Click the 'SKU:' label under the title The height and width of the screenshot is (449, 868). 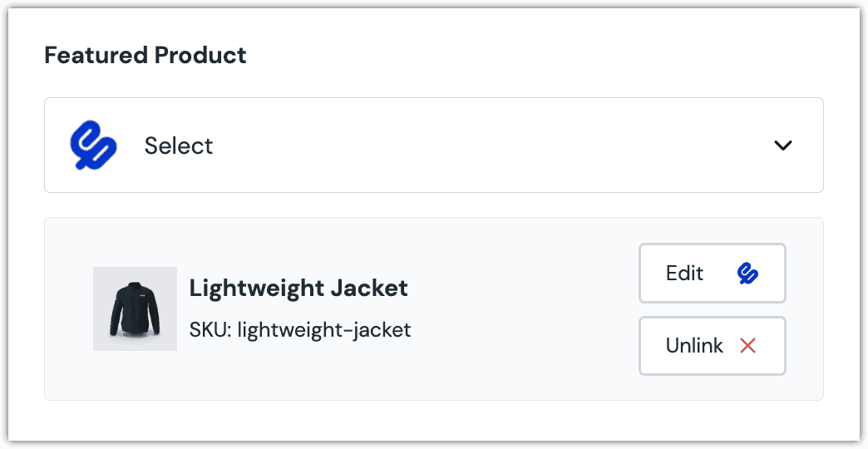click(x=210, y=330)
